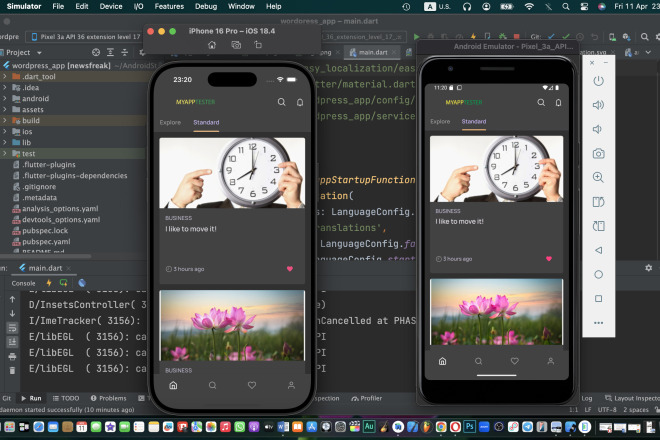Open profile tab in the Android bottom bar
The width and height of the screenshot is (660, 440).
click(551, 361)
